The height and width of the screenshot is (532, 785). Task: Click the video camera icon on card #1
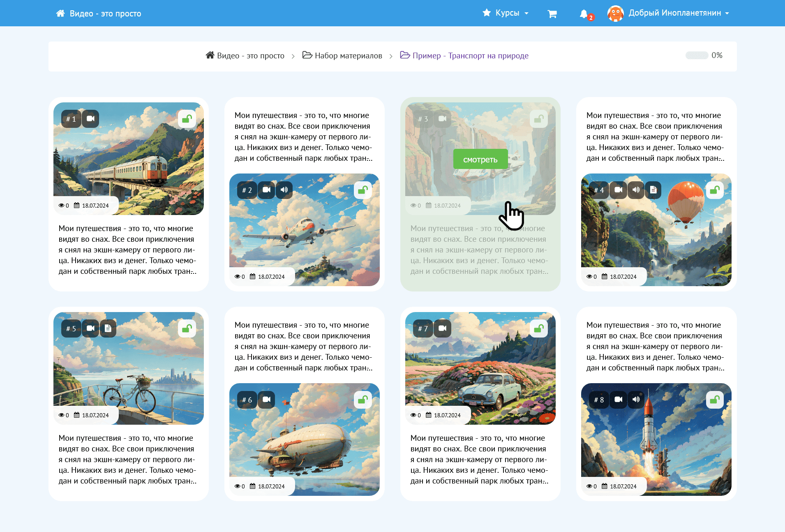90,119
